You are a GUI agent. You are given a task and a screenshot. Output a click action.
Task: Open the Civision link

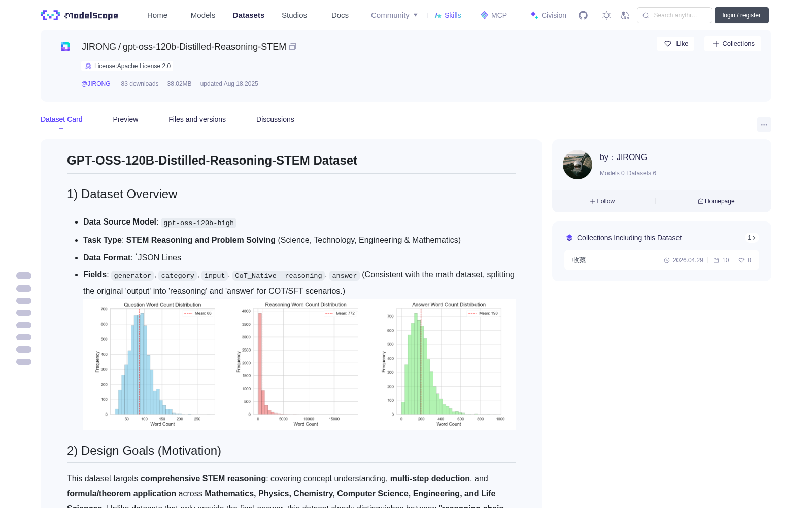(548, 15)
